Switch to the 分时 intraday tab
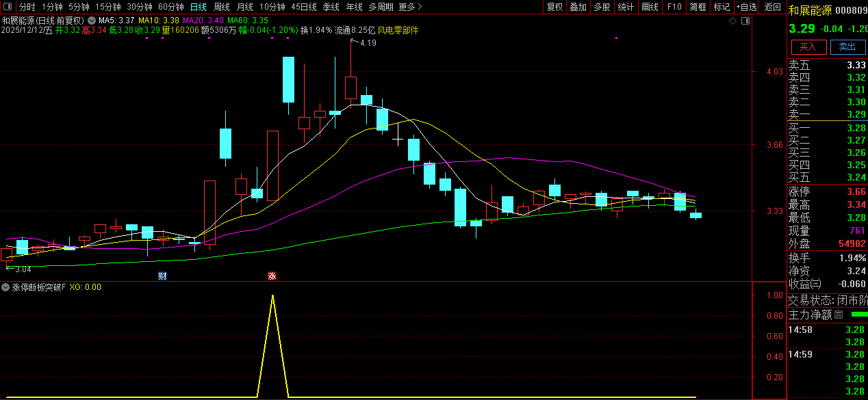 point(27,7)
